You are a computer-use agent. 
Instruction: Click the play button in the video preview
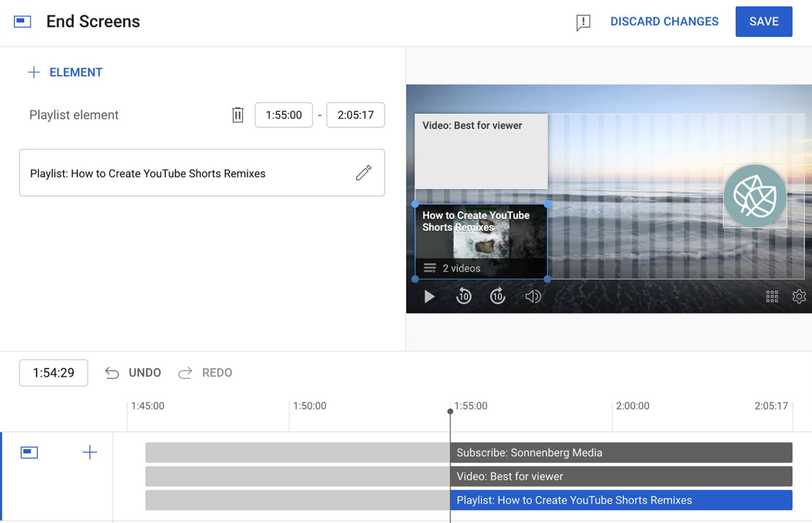pyautogui.click(x=429, y=296)
